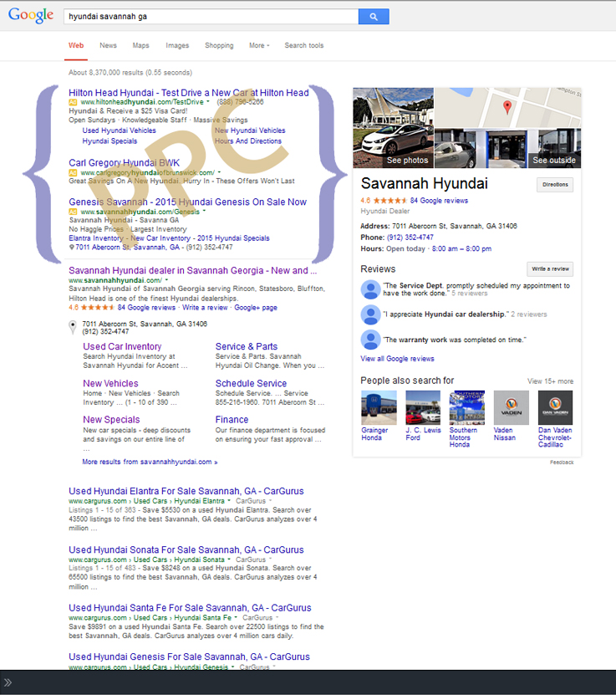Click the blue search magnifier button
616x695 pixels.
(x=374, y=17)
